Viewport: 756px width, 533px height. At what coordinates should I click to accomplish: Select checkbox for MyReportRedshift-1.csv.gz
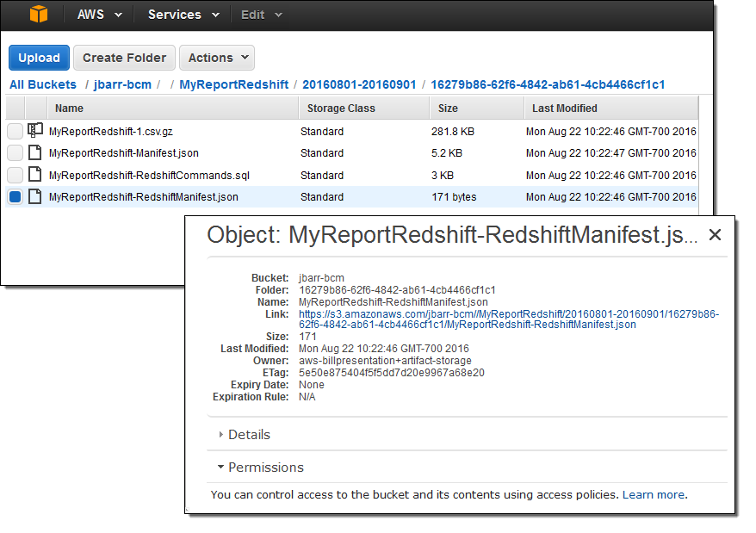[15, 131]
